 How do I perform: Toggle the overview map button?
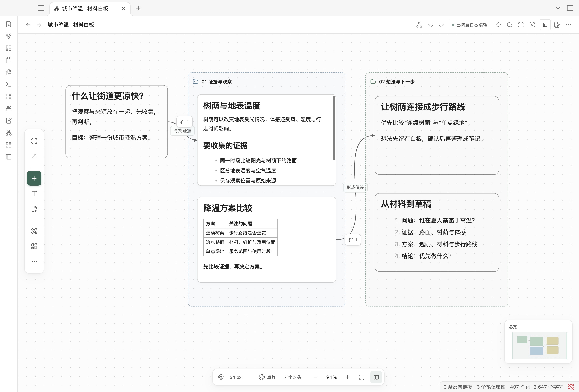(376, 377)
